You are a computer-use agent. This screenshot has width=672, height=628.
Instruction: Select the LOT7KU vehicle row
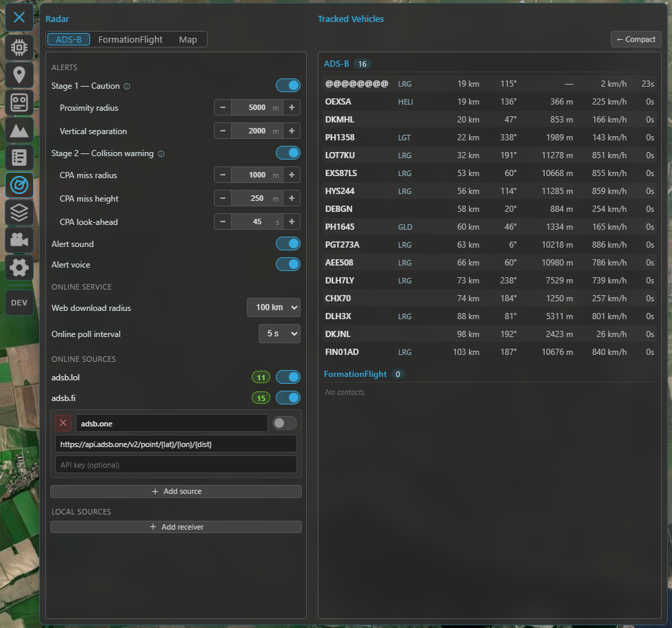490,155
